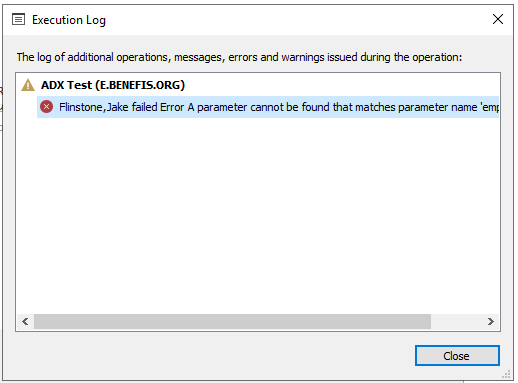
Task: Click the yellow warning triangle icon
Action: click(28, 85)
